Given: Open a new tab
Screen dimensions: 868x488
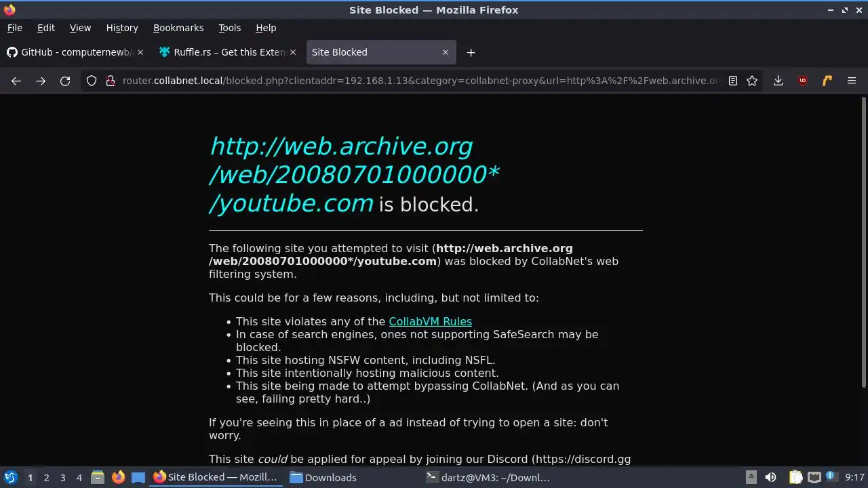Looking at the screenshot, I should point(471,52).
